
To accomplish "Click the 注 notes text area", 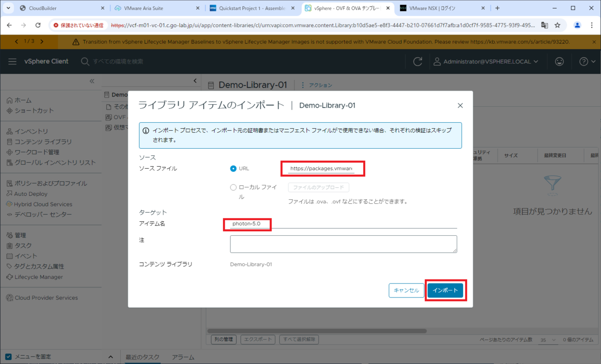I will (344, 244).
